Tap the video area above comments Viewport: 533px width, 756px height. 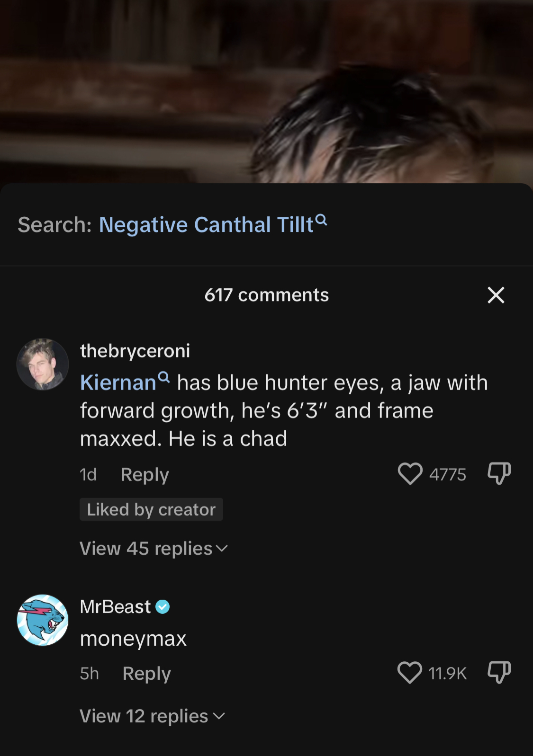[266, 91]
